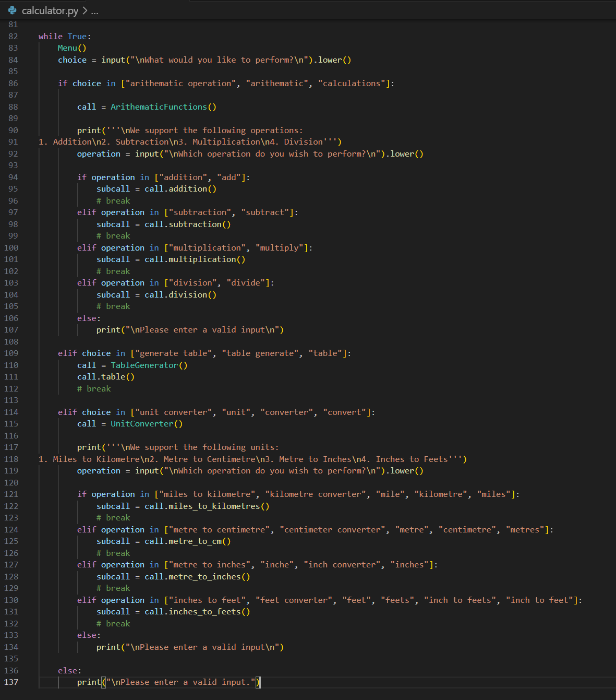The width and height of the screenshot is (616, 700).
Task: Click the Python file icon in breadcrumb
Action: coord(13,10)
